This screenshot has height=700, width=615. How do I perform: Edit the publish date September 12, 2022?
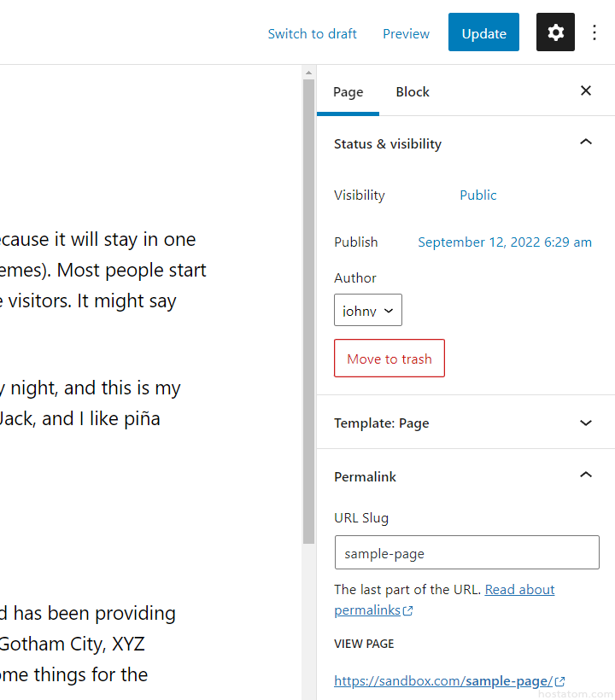[504, 242]
